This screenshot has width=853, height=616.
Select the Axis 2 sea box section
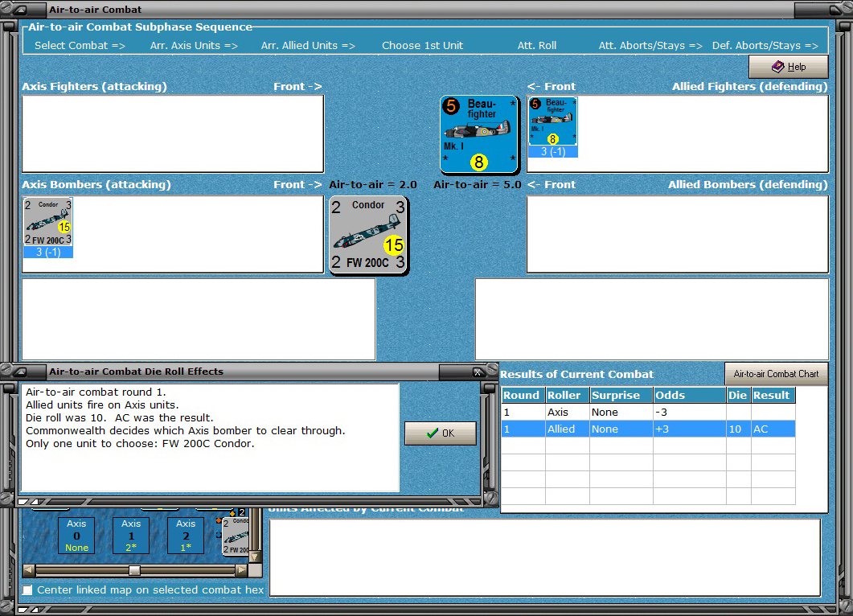point(186,536)
